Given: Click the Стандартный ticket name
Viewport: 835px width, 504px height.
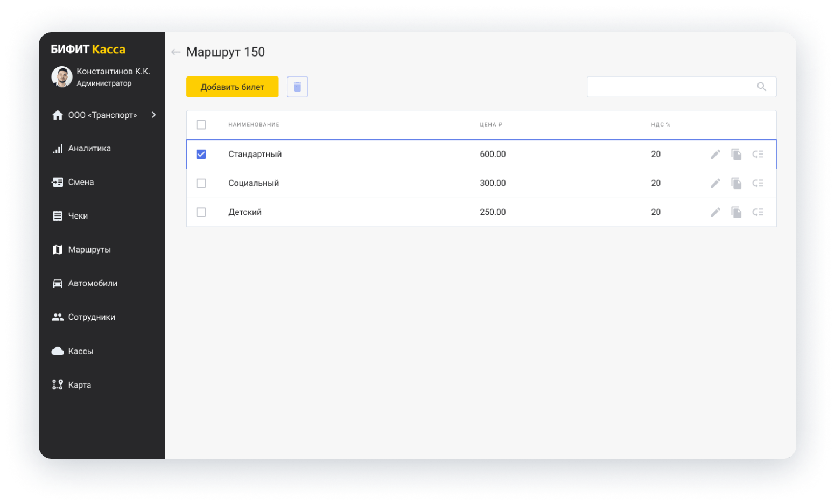Looking at the screenshot, I should pyautogui.click(x=255, y=155).
